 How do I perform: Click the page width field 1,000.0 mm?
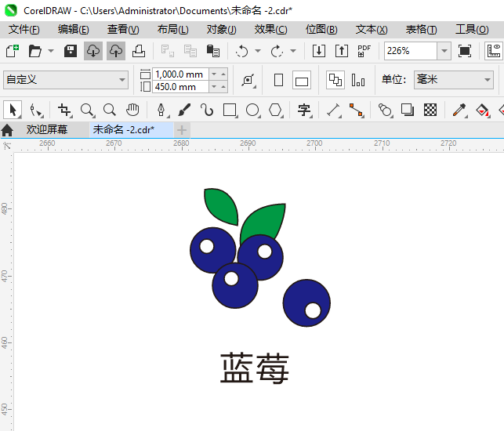coord(180,74)
